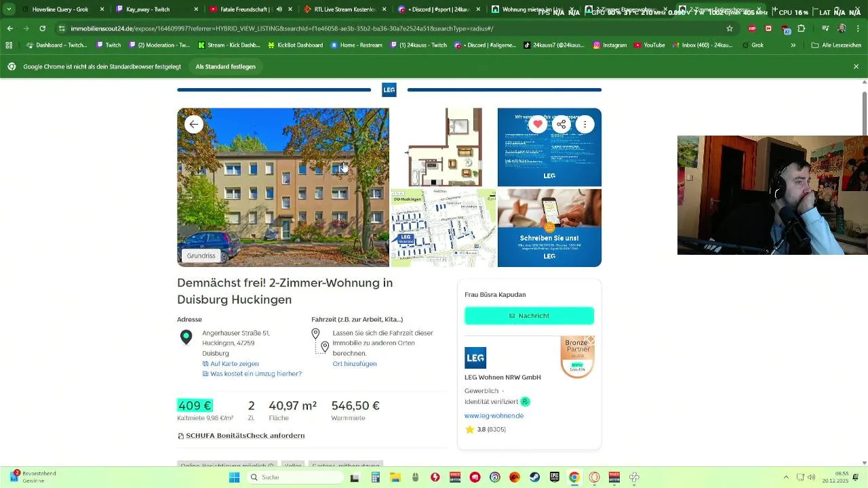Switch to RTL Live Stream tab
868x488 pixels.
tap(343, 9)
